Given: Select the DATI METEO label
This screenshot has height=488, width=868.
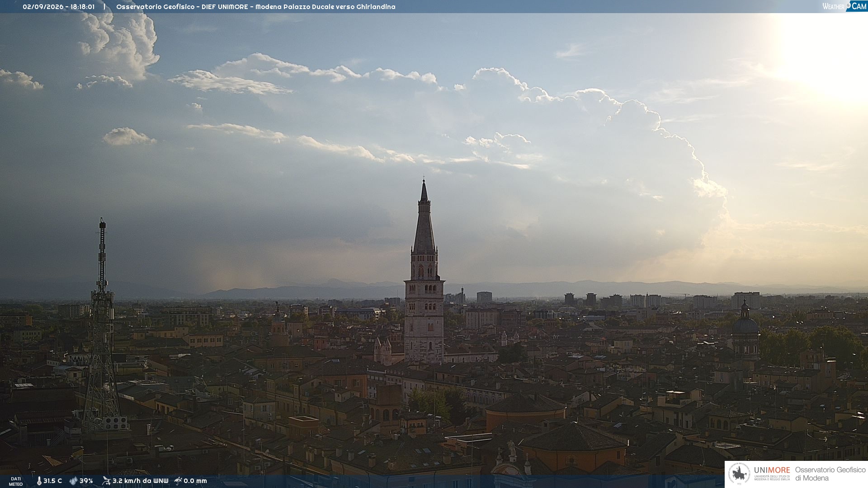Looking at the screenshot, I should tap(16, 481).
